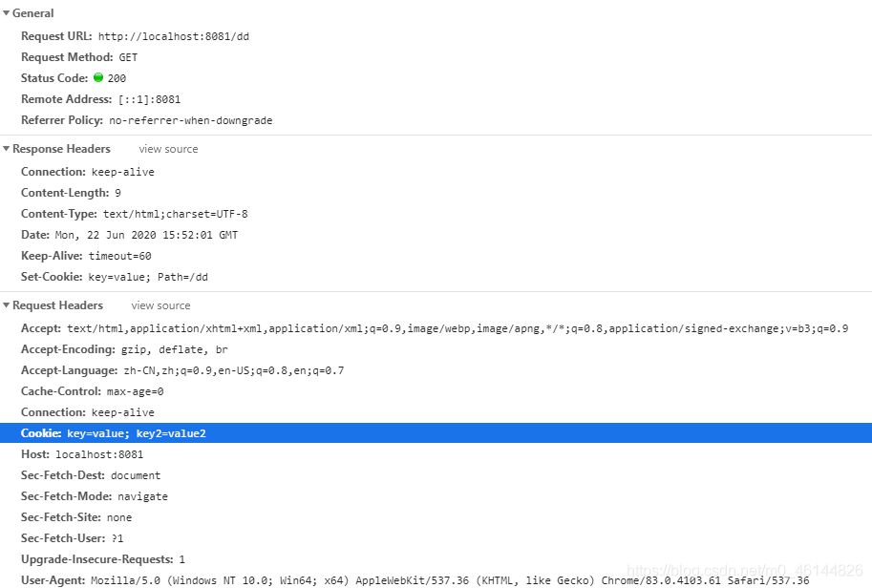Collapse the General section triangle
The image size is (872, 588).
(x=6, y=12)
